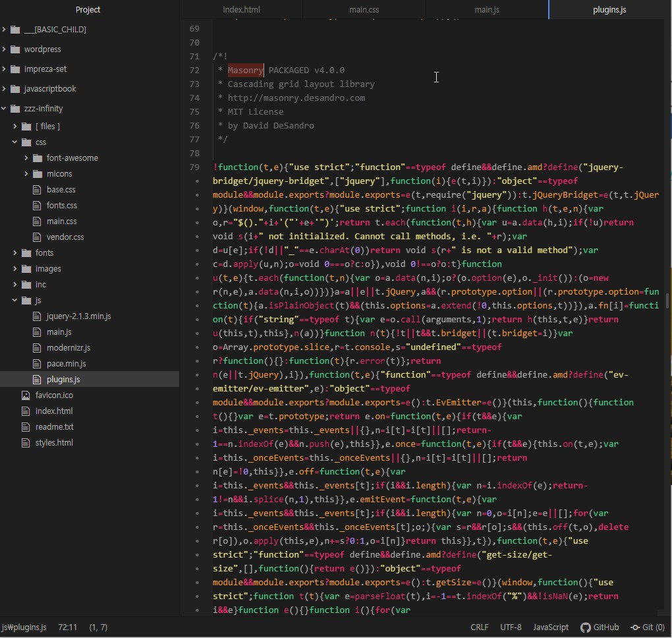Click the wordpress folder icon
The height and width of the screenshot is (638, 672).
tap(15, 49)
